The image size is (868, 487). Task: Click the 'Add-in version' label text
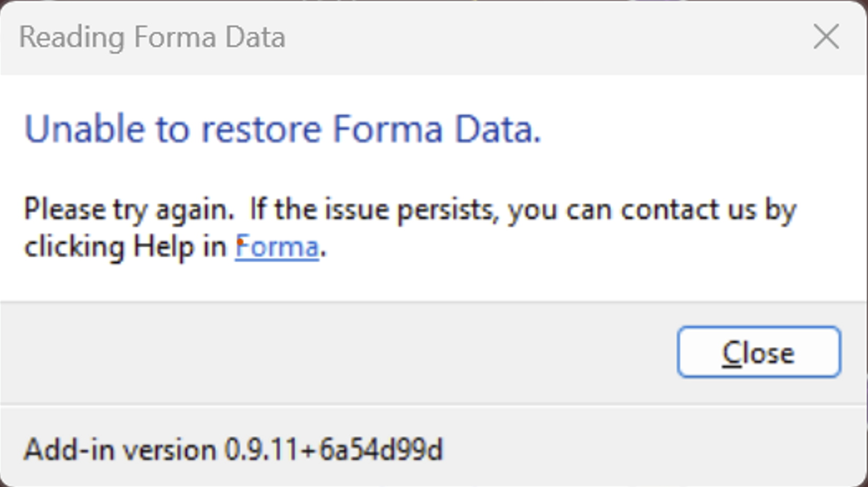coord(120,450)
